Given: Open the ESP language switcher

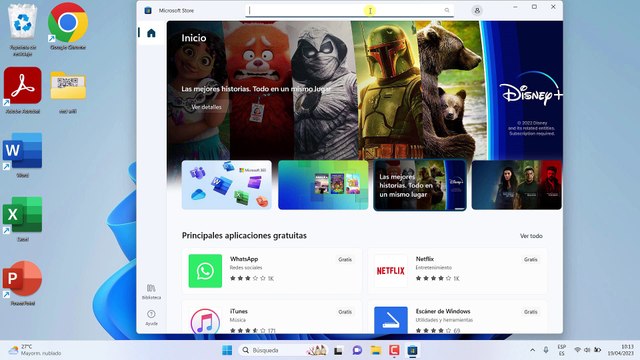Looking at the screenshot, I should pyautogui.click(x=562, y=350).
